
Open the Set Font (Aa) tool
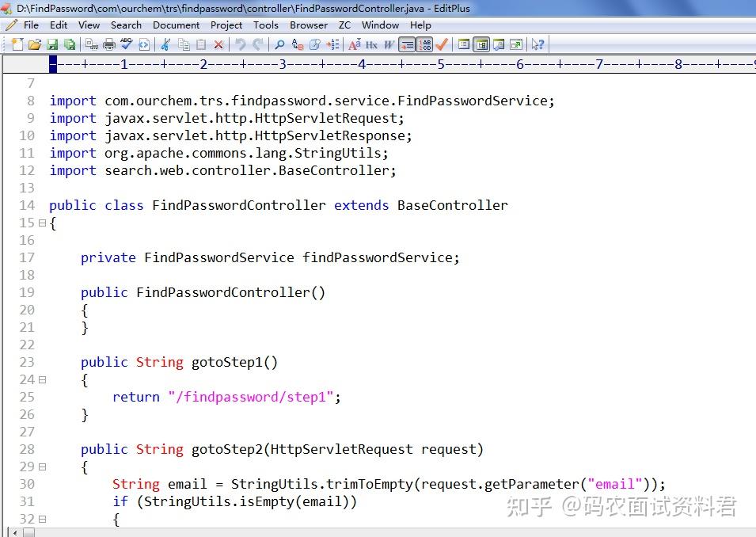355,44
